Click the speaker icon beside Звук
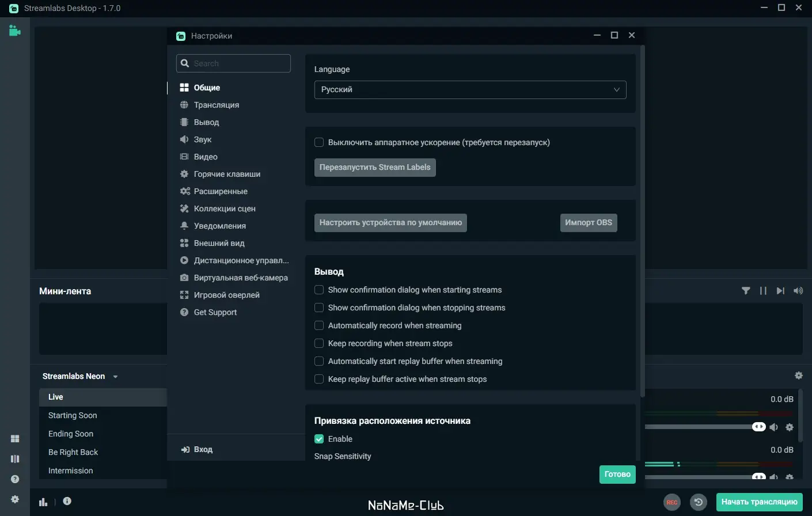 184,139
